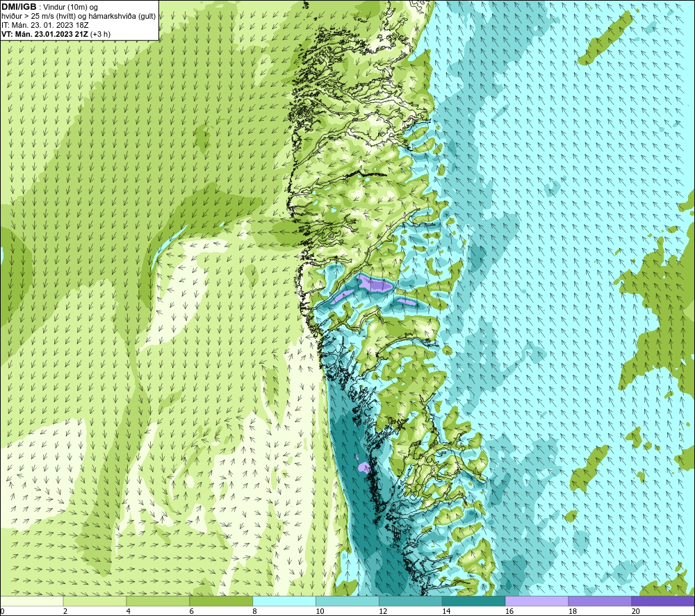Image resolution: width=695 pixels, height=616 pixels.
Task: Click the 18–20 m/s medium purple legend swatch
Action: click(x=600, y=601)
